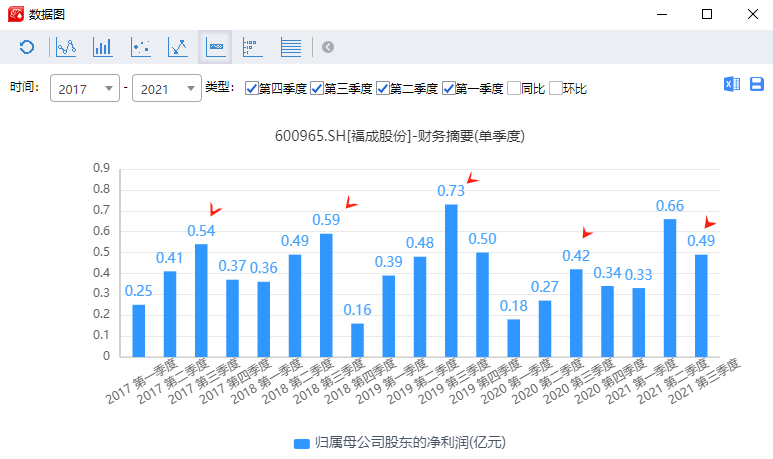Select the polyline trend chart icon
Viewport: 773px width, 459px height.
point(178,47)
